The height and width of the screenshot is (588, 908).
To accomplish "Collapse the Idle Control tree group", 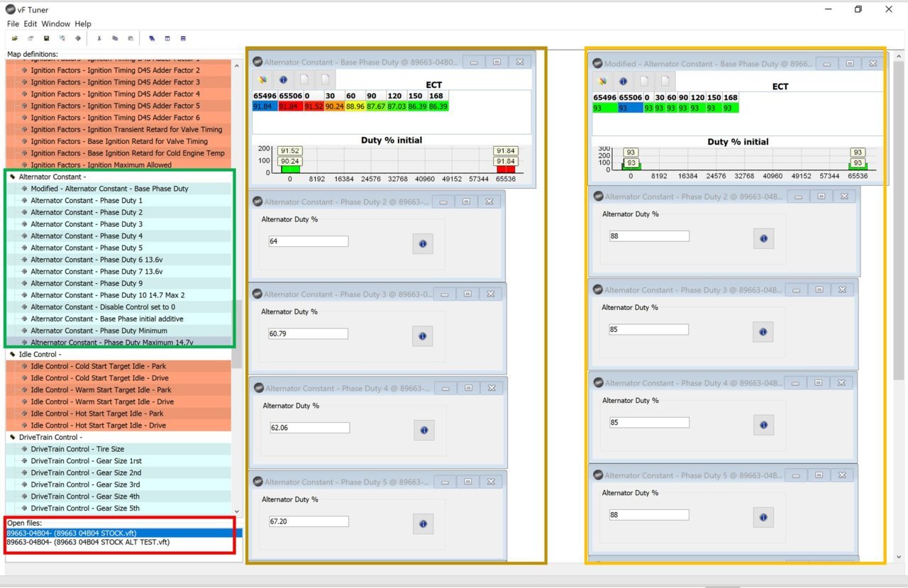I will point(12,354).
